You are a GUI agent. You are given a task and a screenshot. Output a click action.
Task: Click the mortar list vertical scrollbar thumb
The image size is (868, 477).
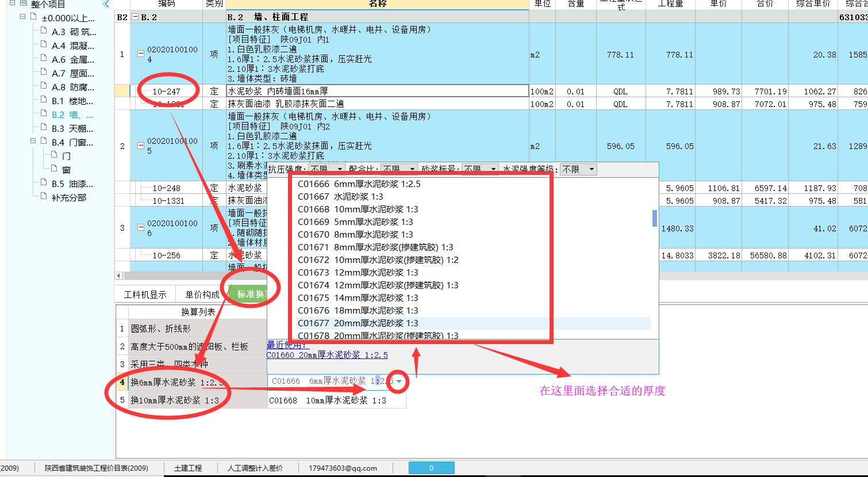tap(654, 218)
